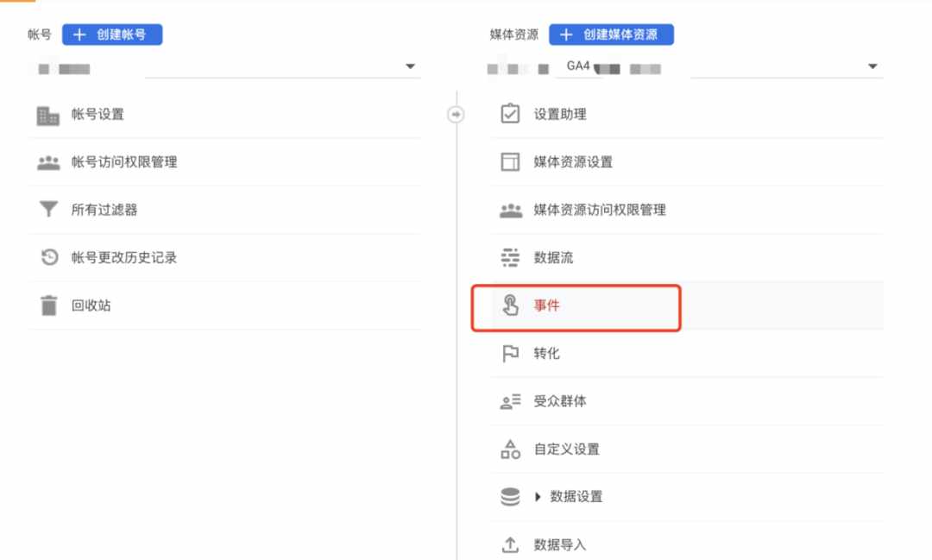Click the 数据流 streams icon
This screenshot has width=932, height=560.
[510, 257]
